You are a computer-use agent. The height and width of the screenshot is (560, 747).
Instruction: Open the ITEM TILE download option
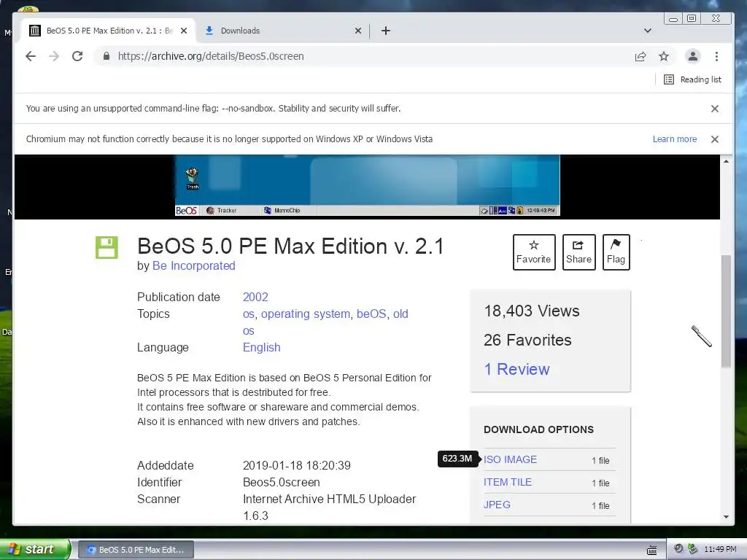(508, 482)
